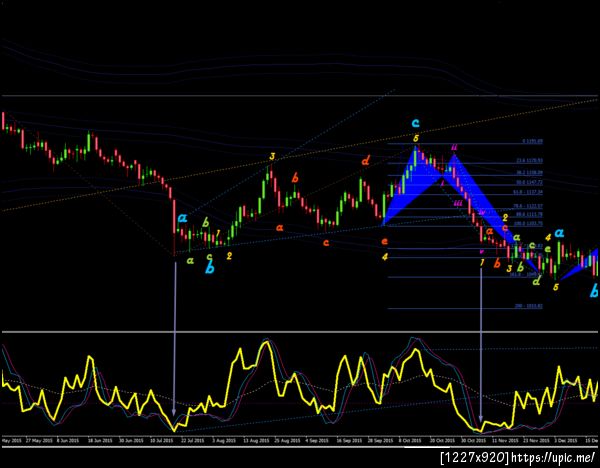The width and height of the screenshot is (600, 468).
Task: Select the cyan 'c' wave label at chart peak
Action: tap(416, 123)
